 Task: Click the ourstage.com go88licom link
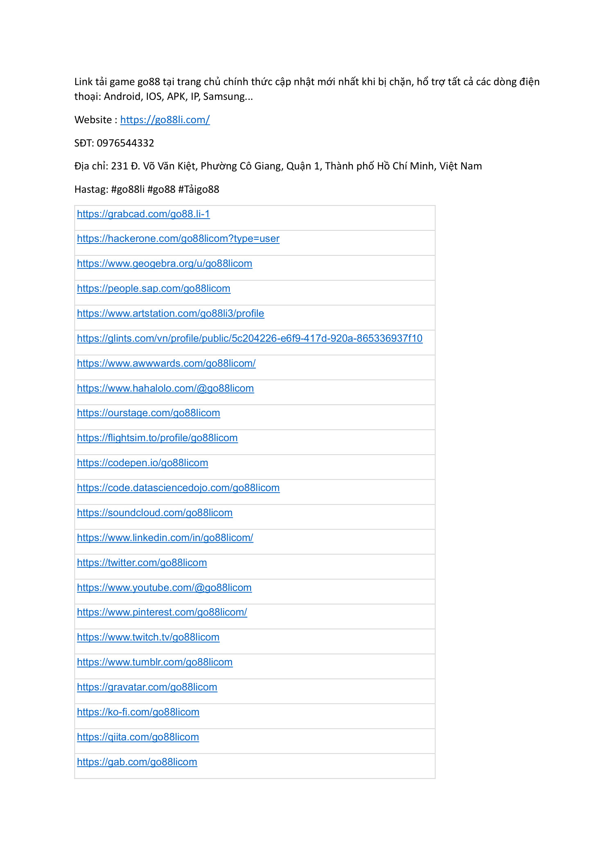pyautogui.click(x=149, y=413)
